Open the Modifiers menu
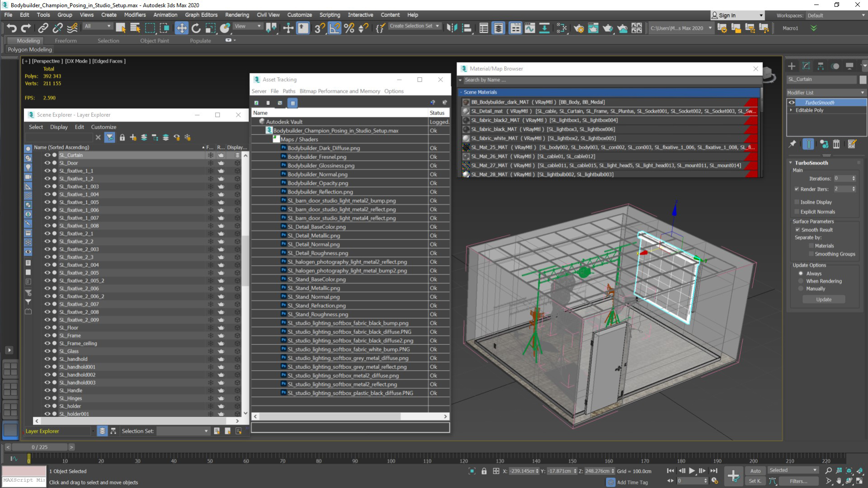 [135, 15]
